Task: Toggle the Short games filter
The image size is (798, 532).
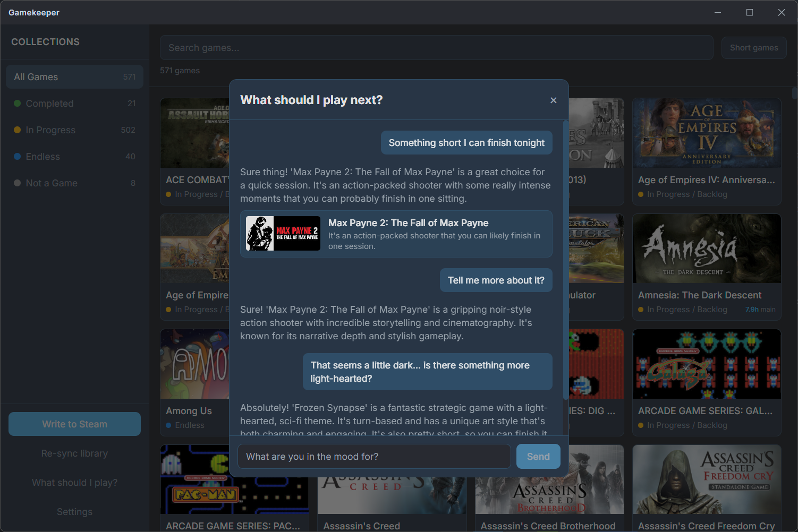Action: pos(754,48)
